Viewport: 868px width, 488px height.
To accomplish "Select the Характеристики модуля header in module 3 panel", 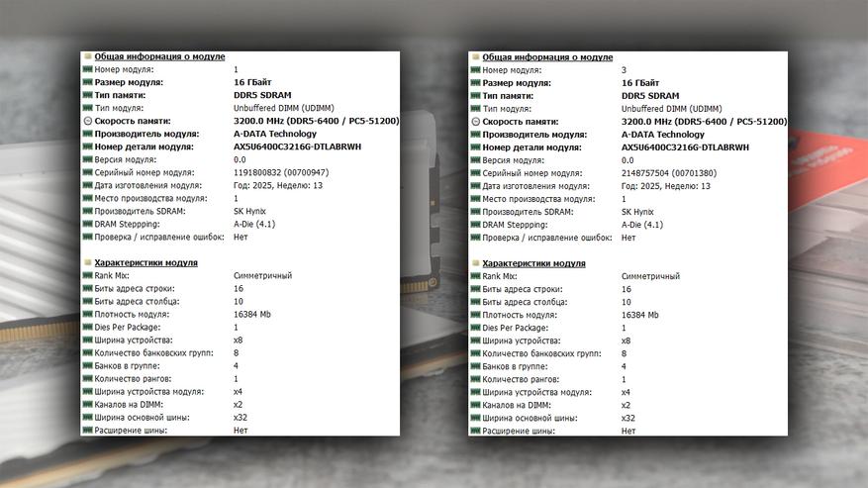I will (533, 263).
